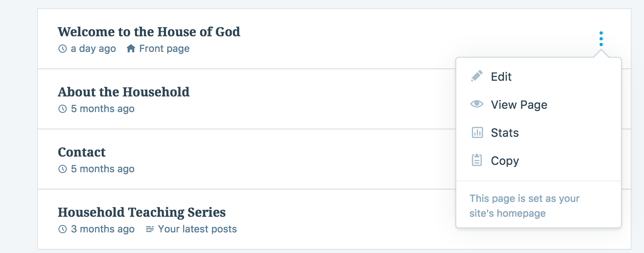644x253 pixels.
Task: Click the pencil Edit icon
Action: tap(476, 77)
